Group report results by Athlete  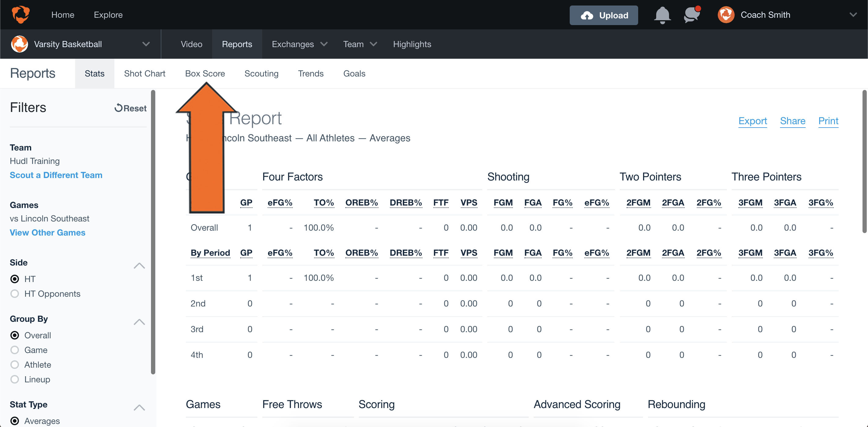tap(15, 365)
